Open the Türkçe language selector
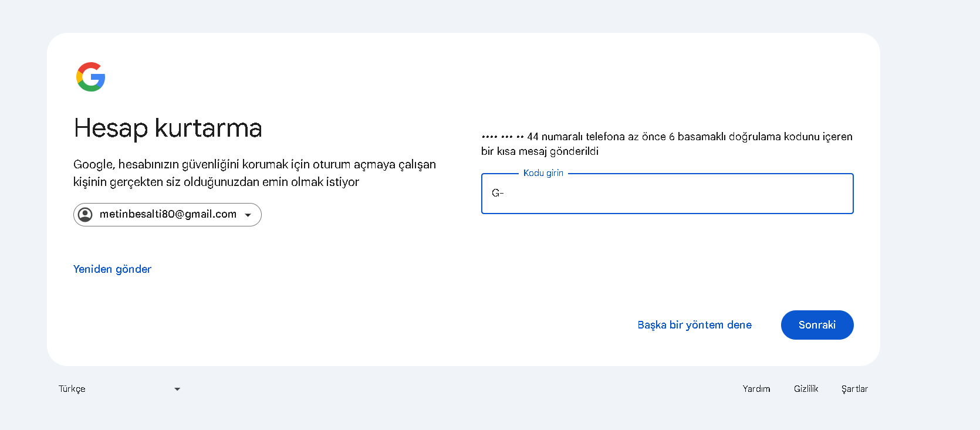Viewport: 980px width, 430px height. click(120, 389)
